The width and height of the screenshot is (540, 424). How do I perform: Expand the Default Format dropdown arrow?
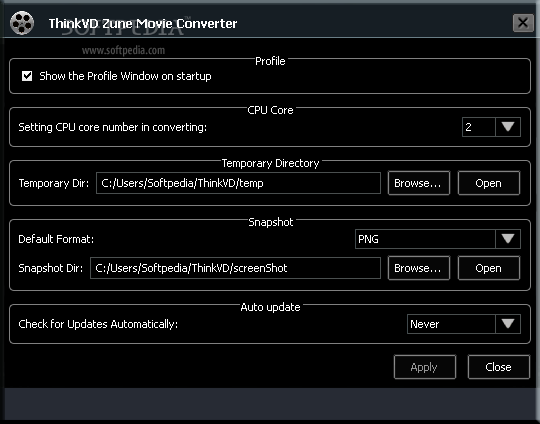[x=508, y=239]
